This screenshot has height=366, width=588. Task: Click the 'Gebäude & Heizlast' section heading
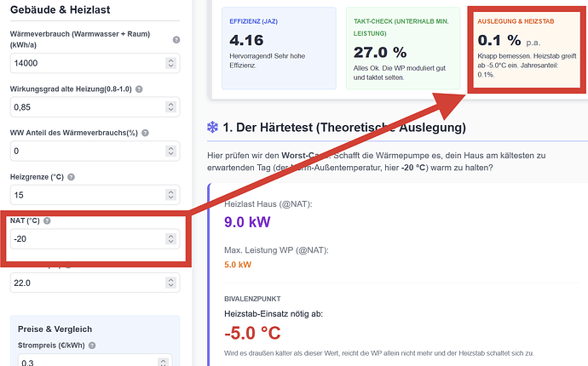(60, 9)
